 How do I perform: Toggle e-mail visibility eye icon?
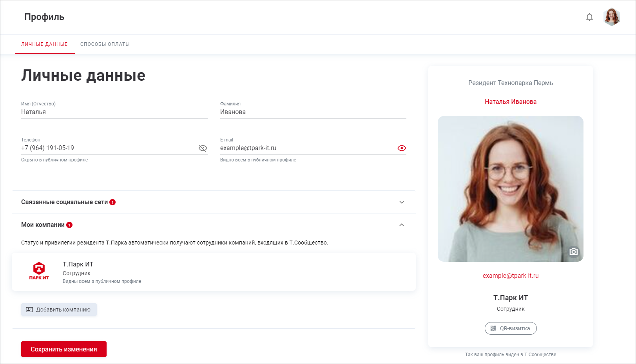coord(401,148)
